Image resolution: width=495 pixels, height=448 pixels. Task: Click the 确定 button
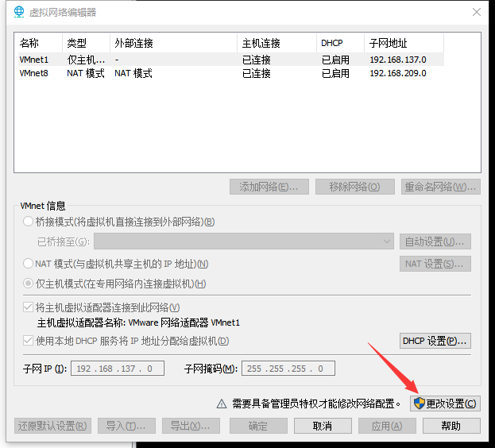tap(258, 426)
